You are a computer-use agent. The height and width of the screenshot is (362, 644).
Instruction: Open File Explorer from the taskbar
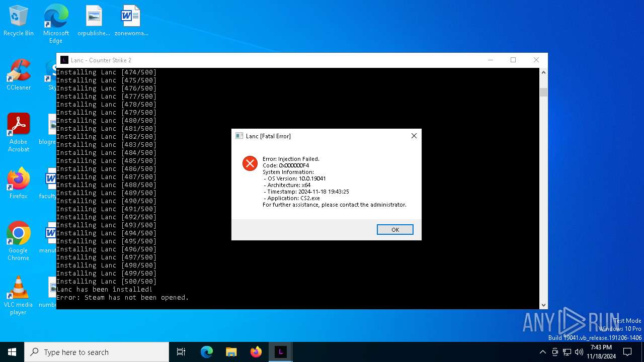(231, 352)
